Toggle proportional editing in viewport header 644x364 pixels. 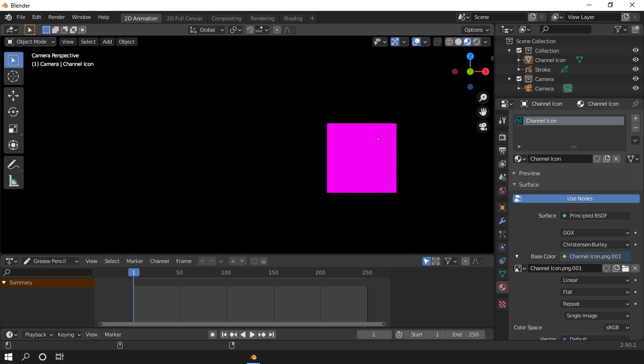(277, 30)
